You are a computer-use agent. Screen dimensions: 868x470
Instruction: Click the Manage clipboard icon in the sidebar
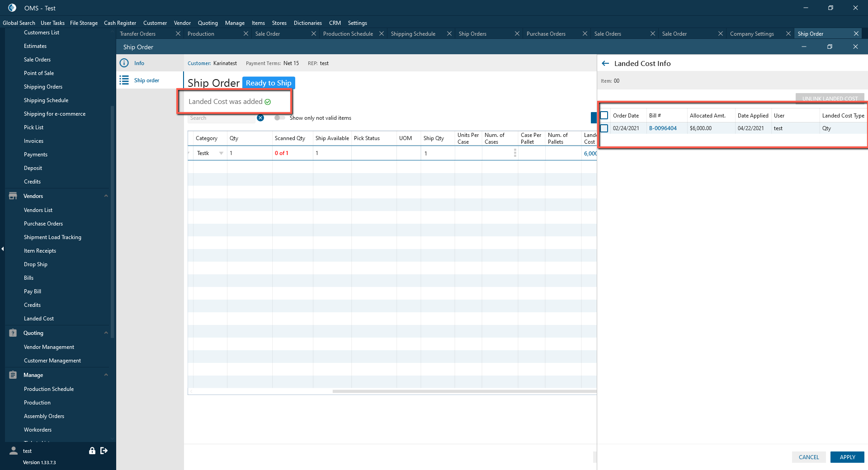(13, 375)
